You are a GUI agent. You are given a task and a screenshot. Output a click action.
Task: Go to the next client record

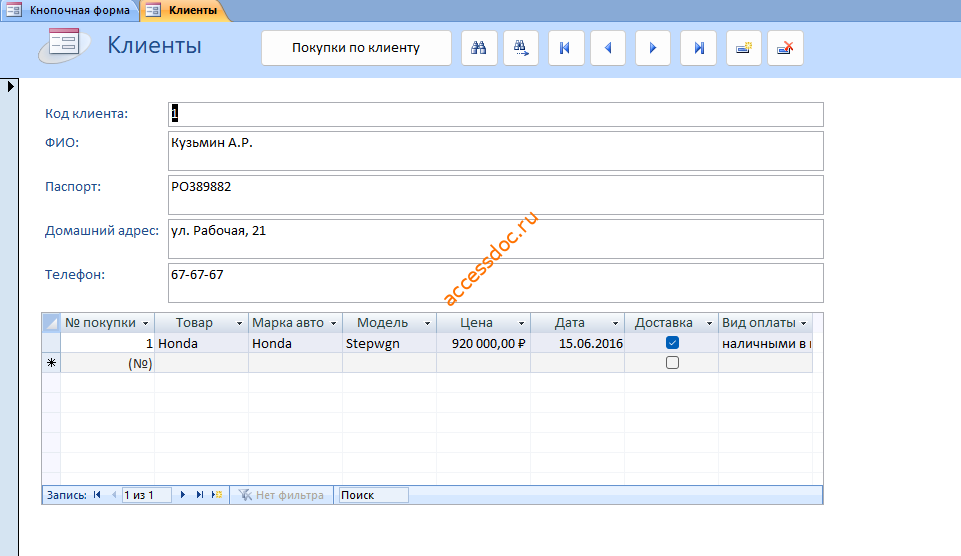653,48
